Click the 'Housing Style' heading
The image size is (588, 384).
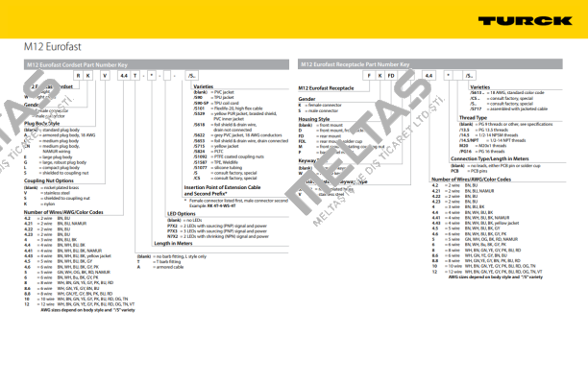[314, 119]
